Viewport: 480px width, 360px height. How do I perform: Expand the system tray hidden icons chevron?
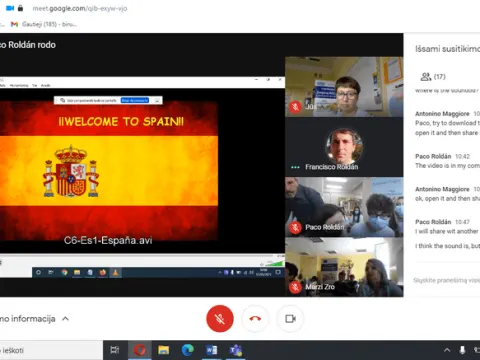(447, 350)
